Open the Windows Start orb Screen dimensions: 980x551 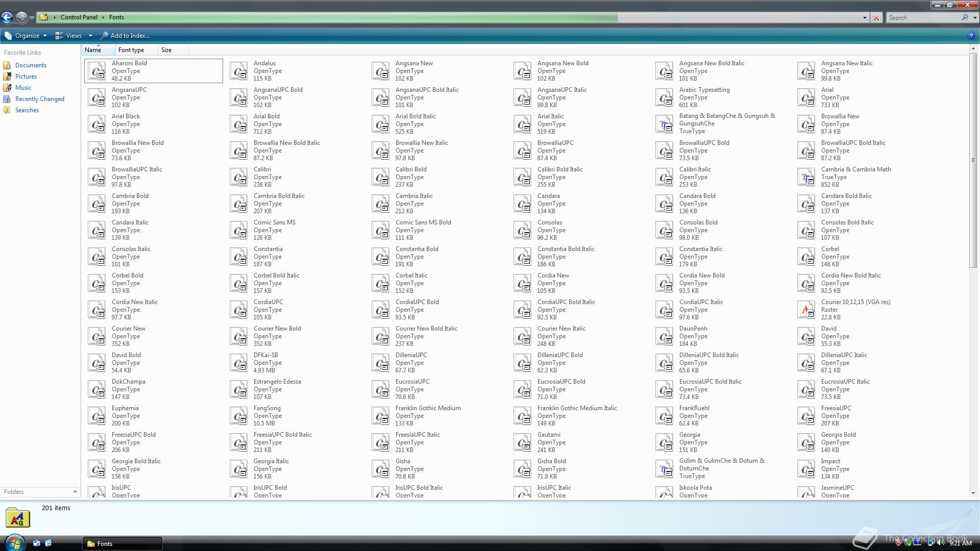(x=15, y=542)
